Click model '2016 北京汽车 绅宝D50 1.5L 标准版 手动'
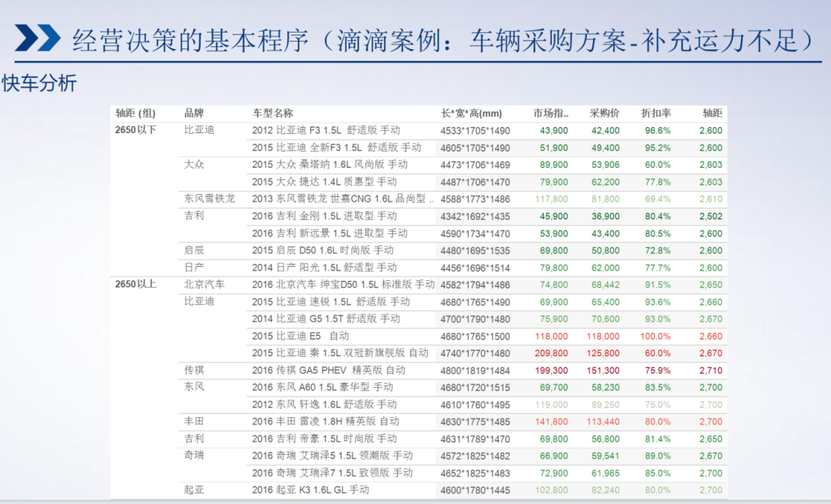 click(343, 285)
